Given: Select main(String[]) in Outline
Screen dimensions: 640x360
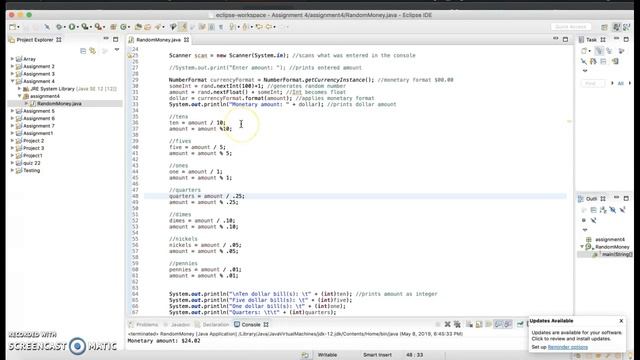Looking at the screenshot, I should click(x=616, y=254).
